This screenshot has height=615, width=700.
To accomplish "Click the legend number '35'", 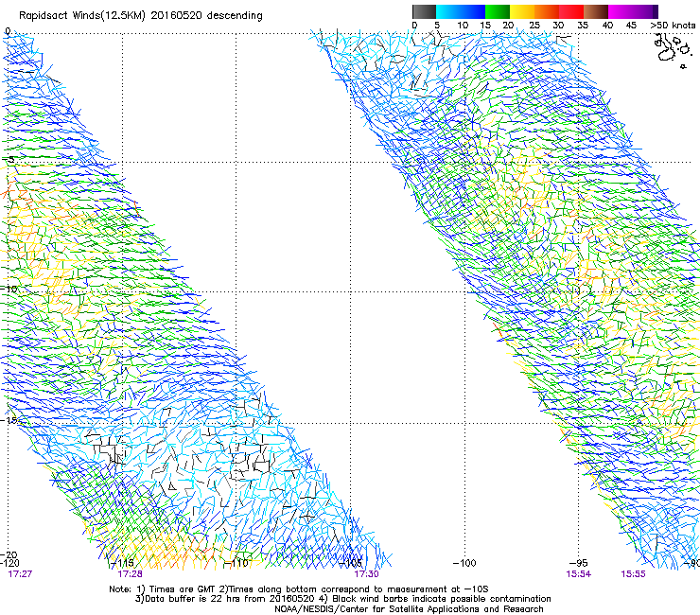I will (x=583, y=26).
